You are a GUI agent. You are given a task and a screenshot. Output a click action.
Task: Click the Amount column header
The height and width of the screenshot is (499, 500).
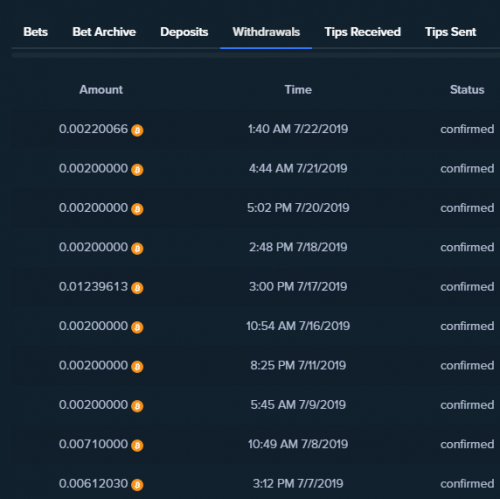101,90
